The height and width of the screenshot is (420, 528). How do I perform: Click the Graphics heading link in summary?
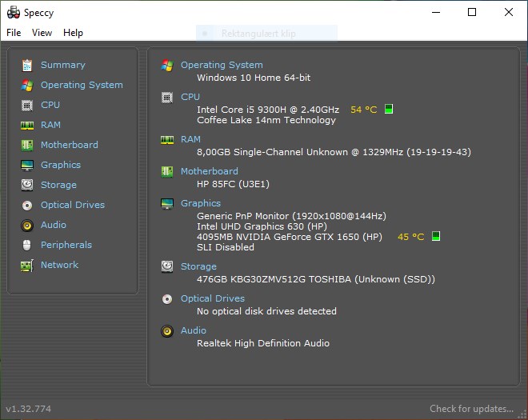(x=201, y=203)
